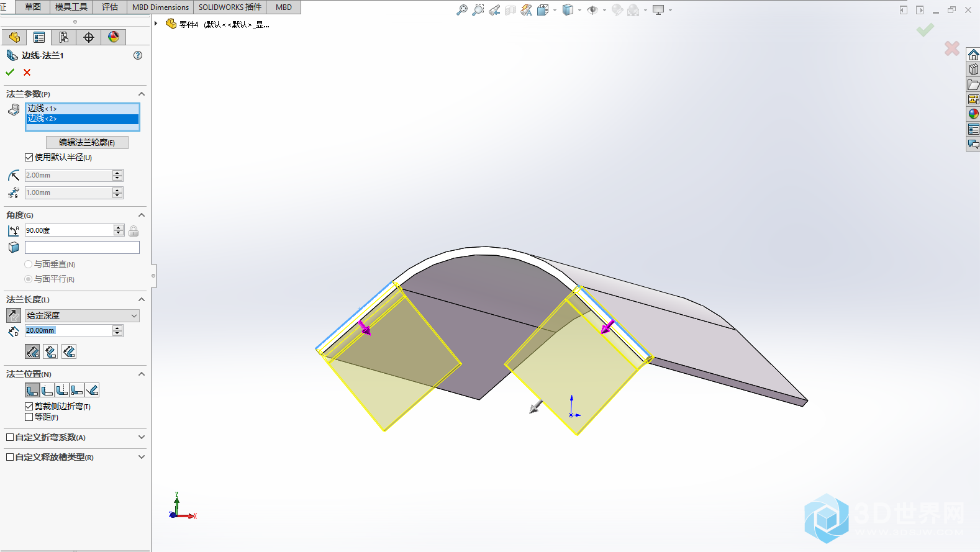Image resolution: width=980 pixels, height=552 pixels.
Task: Switch to the PropertyManager tab icon
Action: click(39, 37)
